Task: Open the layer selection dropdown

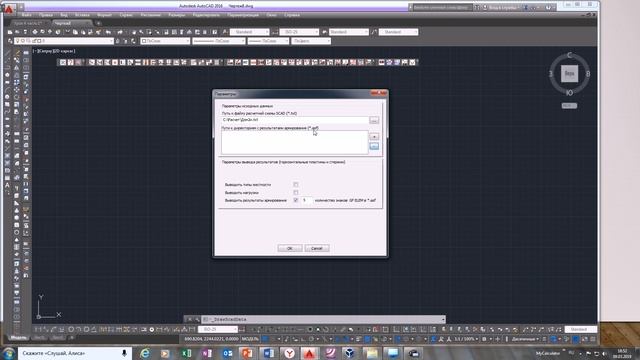Action: pyautogui.click(x=63, y=41)
